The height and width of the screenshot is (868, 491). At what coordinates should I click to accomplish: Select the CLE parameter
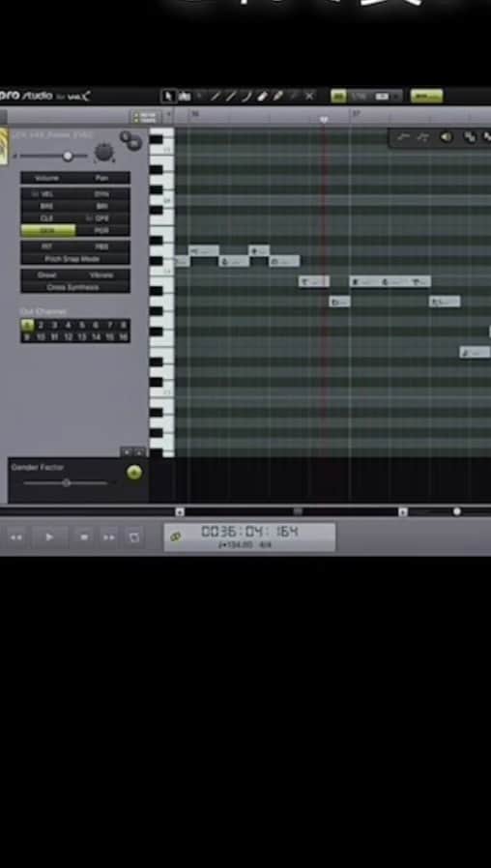pos(47,218)
